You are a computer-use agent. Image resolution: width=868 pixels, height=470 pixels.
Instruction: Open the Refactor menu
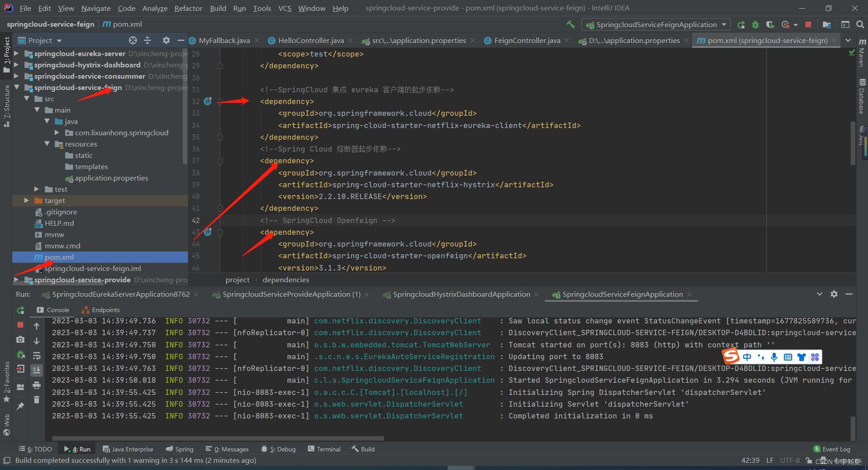click(188, 8)
